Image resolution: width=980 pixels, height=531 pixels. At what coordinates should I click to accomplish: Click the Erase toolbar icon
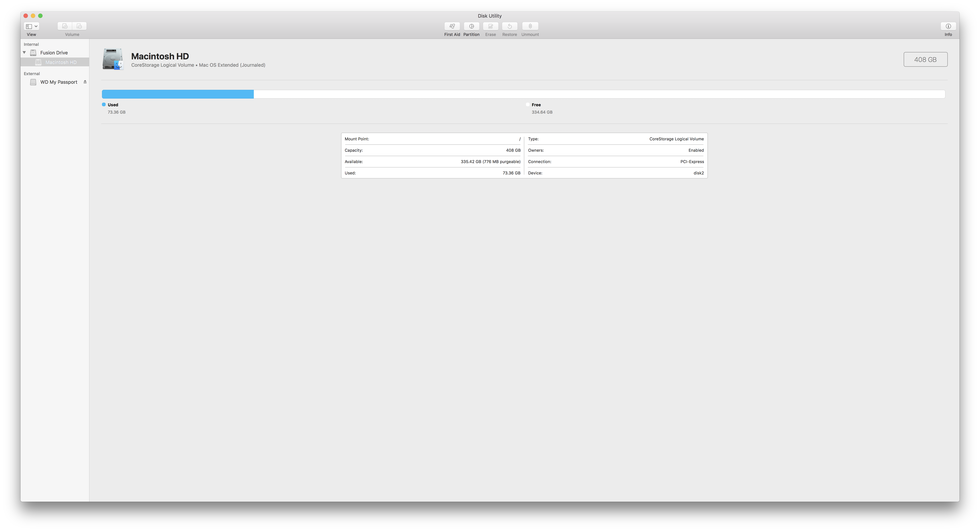pos(490,26)
